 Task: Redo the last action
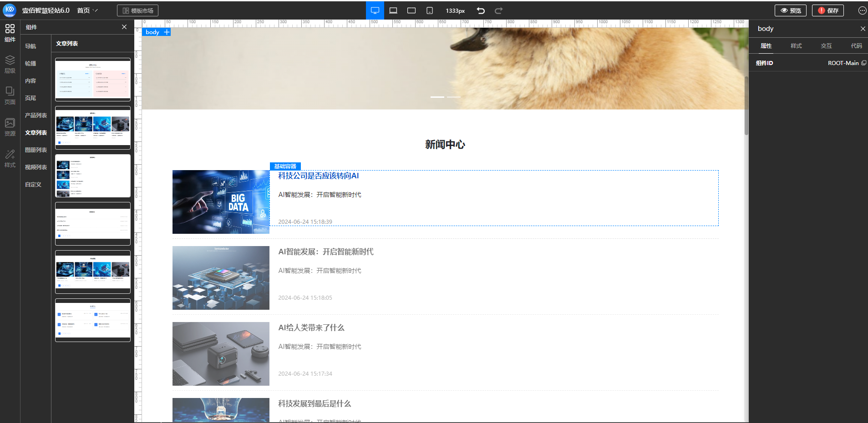coord(499,10)
